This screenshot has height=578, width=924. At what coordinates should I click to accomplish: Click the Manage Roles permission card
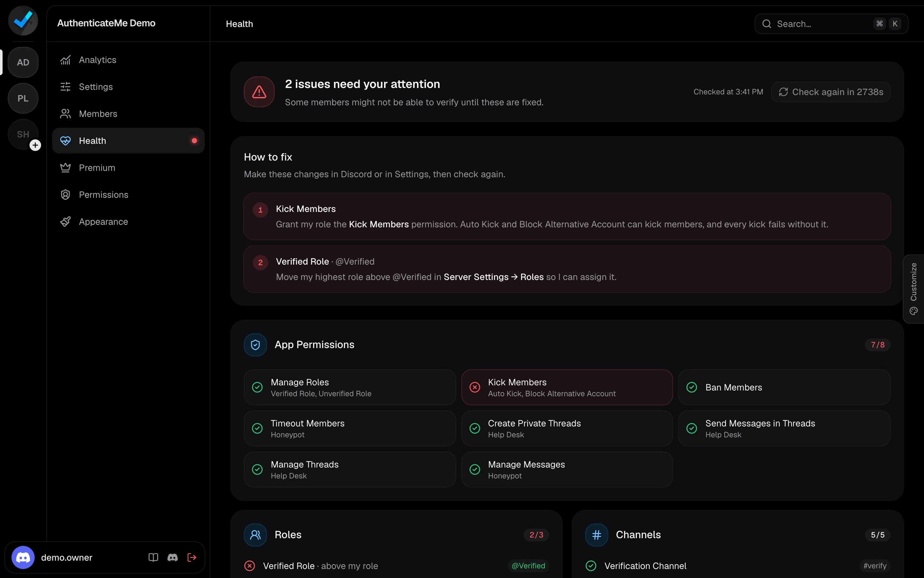pyautogui.click(x=350, y=387)
